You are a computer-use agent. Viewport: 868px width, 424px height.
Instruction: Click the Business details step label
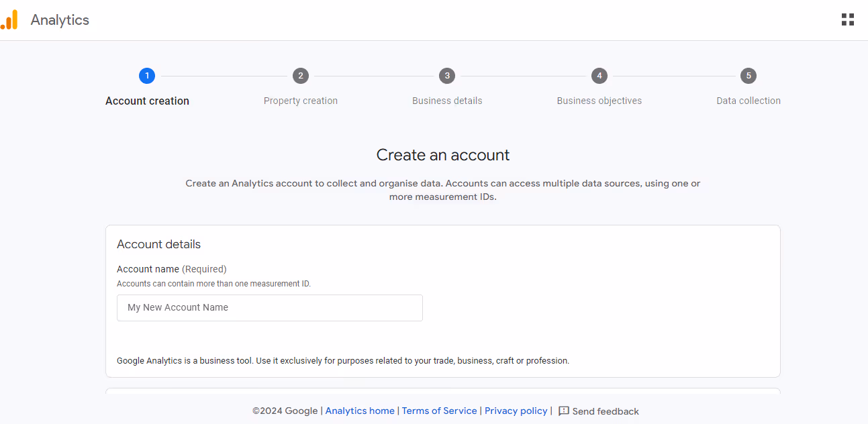click(447, 101)
